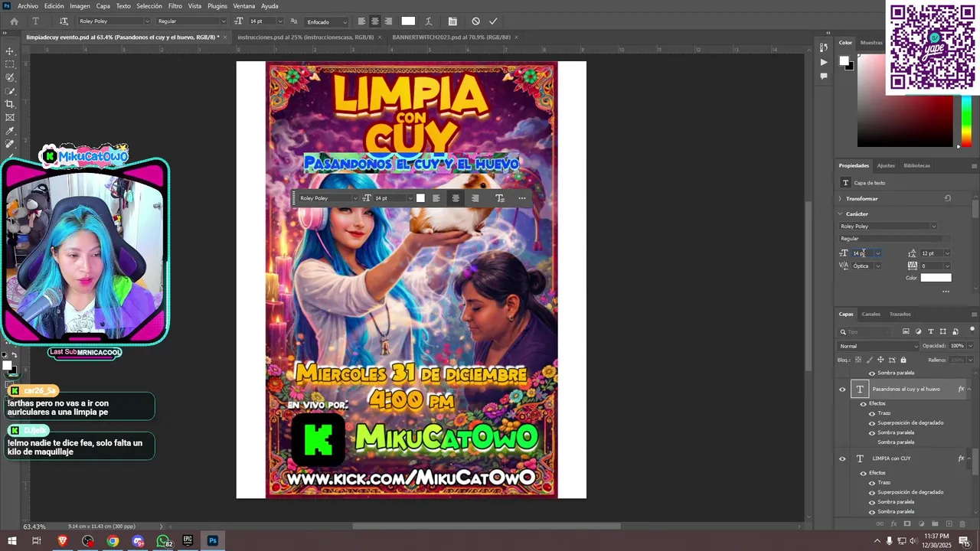Center text in the top options bar
Image resolution: width=980 pixels, height=551 pixels.
375,21
